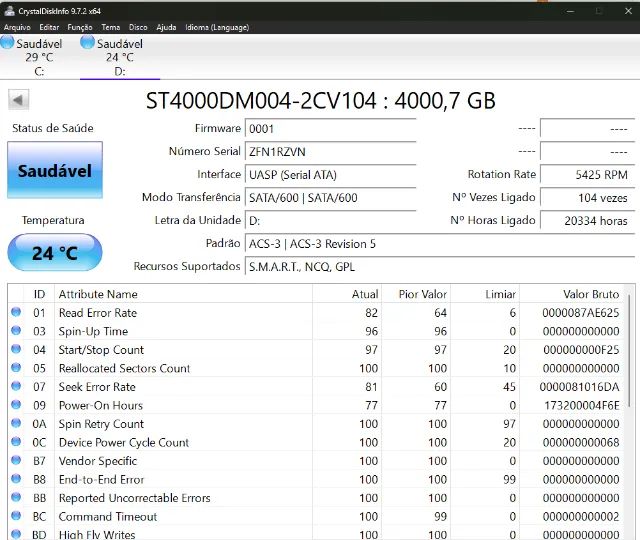This screenshot has width=640, height=540.
Task: Open the Tema menu
Action: coord(111,27)
